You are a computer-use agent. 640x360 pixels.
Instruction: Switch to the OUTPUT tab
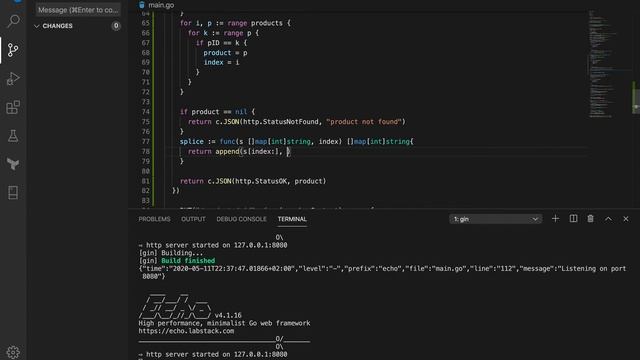[x=193, y=219]
